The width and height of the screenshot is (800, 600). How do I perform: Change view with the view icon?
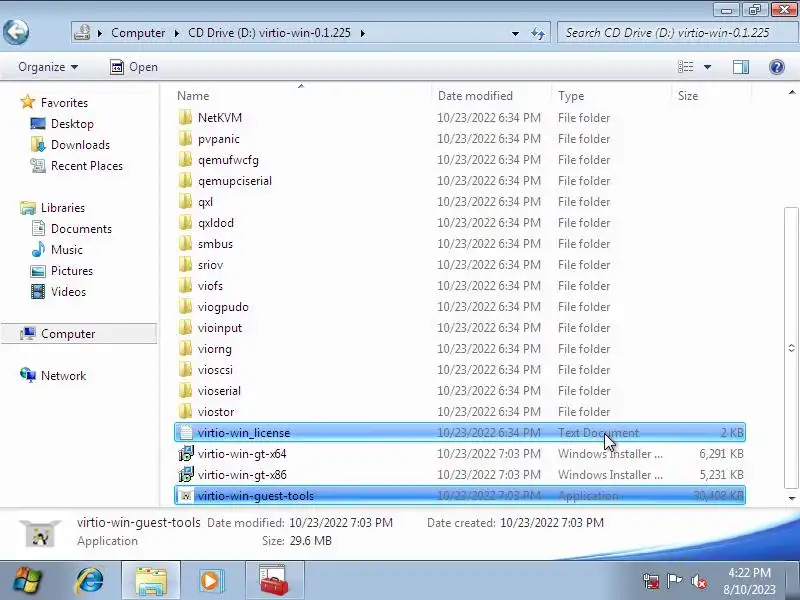coord(685,67)
